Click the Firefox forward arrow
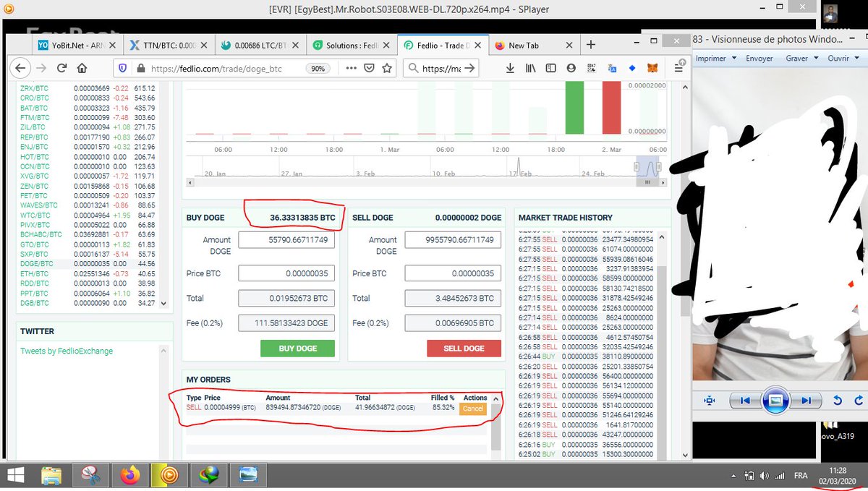This screenshot has width=868, height=491. [x=41, y=68]
